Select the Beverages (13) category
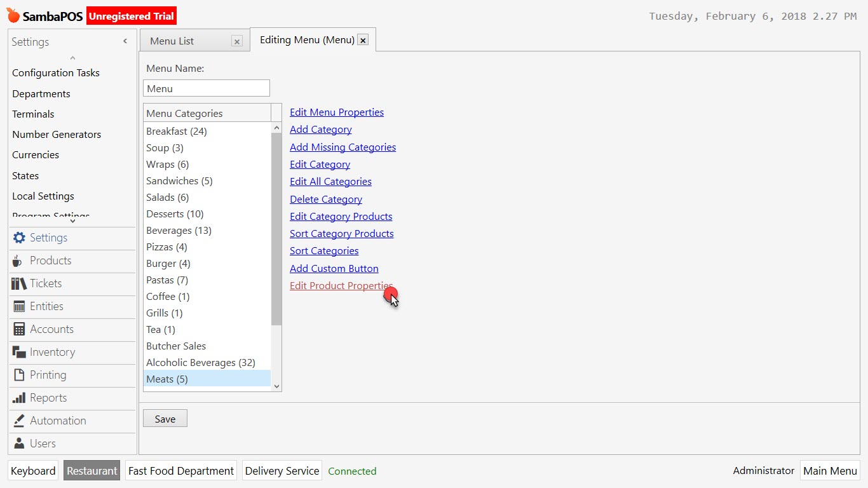The width and height of the screenshot is (868, 488). pyautogui.click(x=179, y=230)
